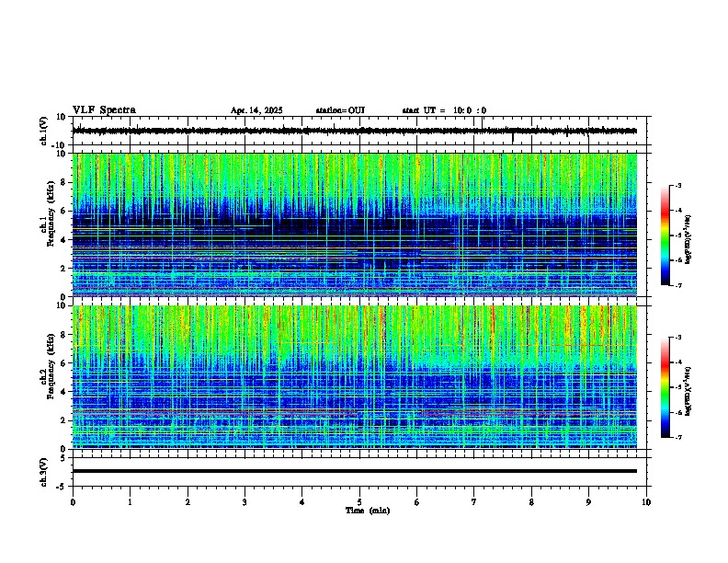Click the "5" tick on ch.3(V) axis
The width and height of the screenshot is (728, 563).
63,458
